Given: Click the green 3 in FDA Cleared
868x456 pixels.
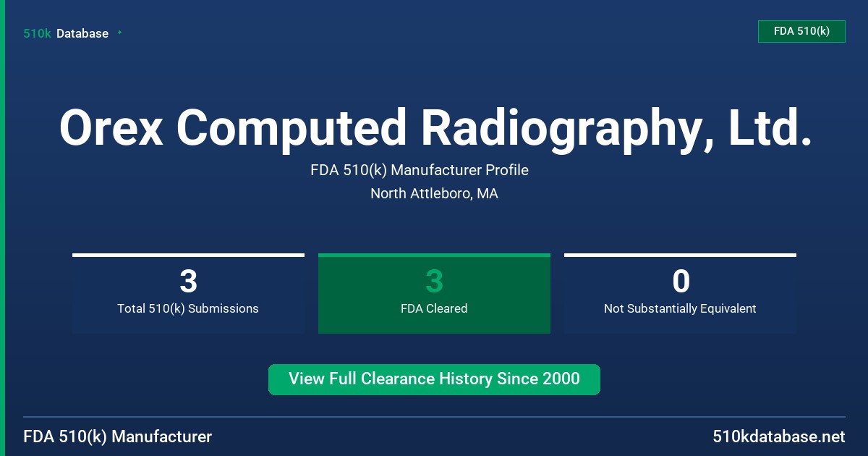Looking at the screenshot, I should coord(434,281).
